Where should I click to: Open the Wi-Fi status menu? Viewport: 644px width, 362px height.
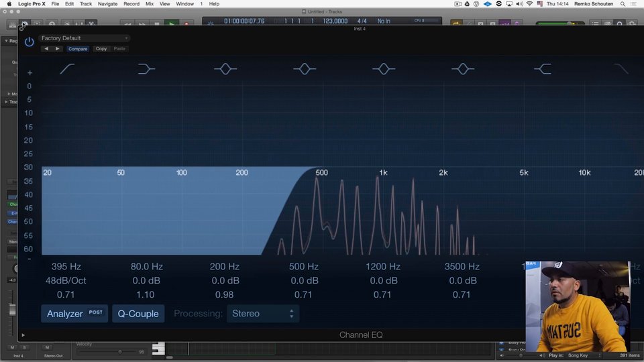coord(529,4)
